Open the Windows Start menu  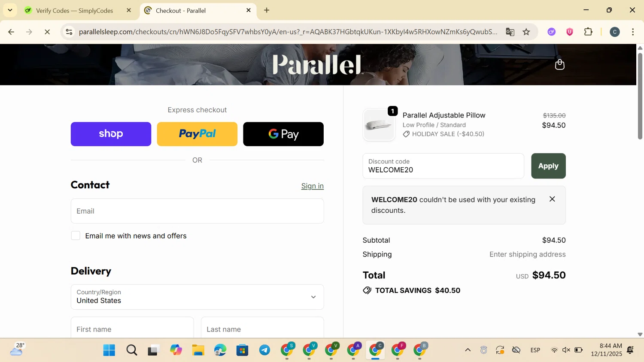click(x=109, y=350)
